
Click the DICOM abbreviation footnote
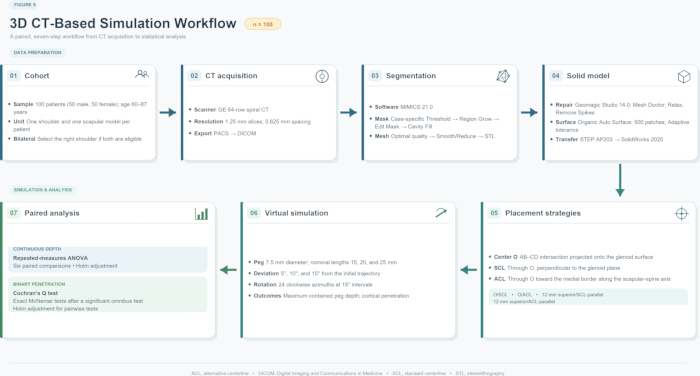[320, 373]
